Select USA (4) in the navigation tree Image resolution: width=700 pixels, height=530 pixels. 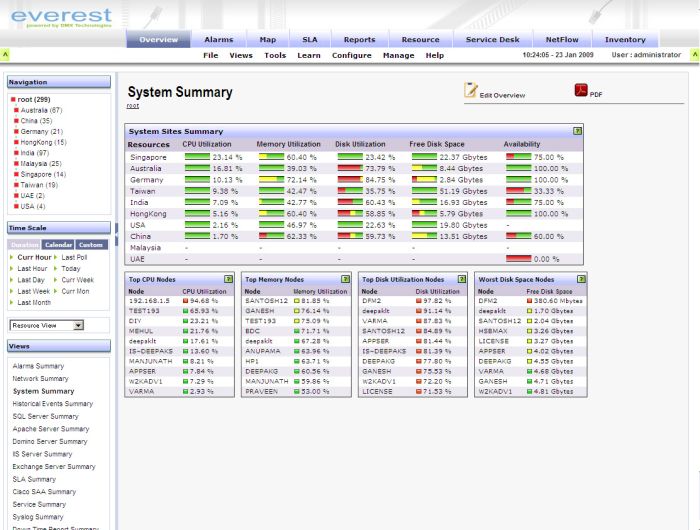point(33,207)
